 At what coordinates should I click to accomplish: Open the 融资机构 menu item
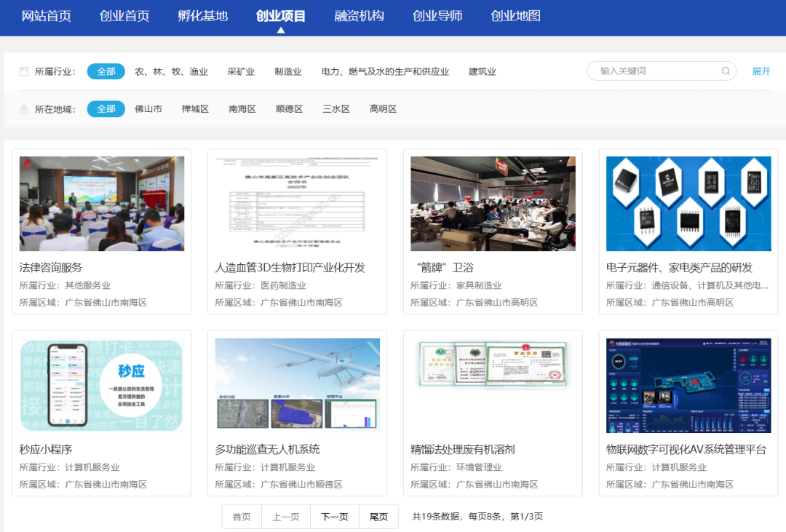point(359,16)
